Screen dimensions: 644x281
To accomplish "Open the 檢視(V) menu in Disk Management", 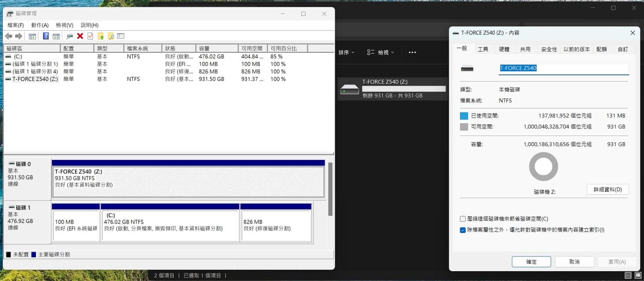I will tap(64, 25).
